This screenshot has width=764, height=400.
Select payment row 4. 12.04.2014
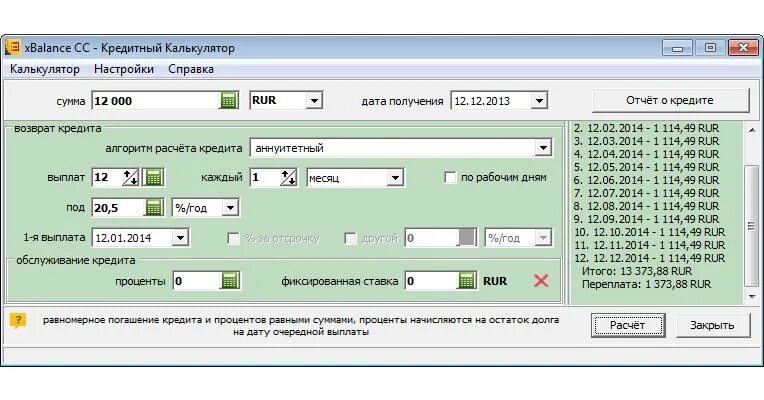pos(647,154)
